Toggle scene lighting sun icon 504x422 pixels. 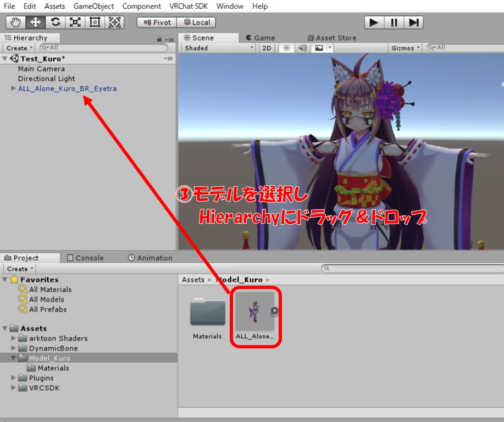click(x=286, y=48)
